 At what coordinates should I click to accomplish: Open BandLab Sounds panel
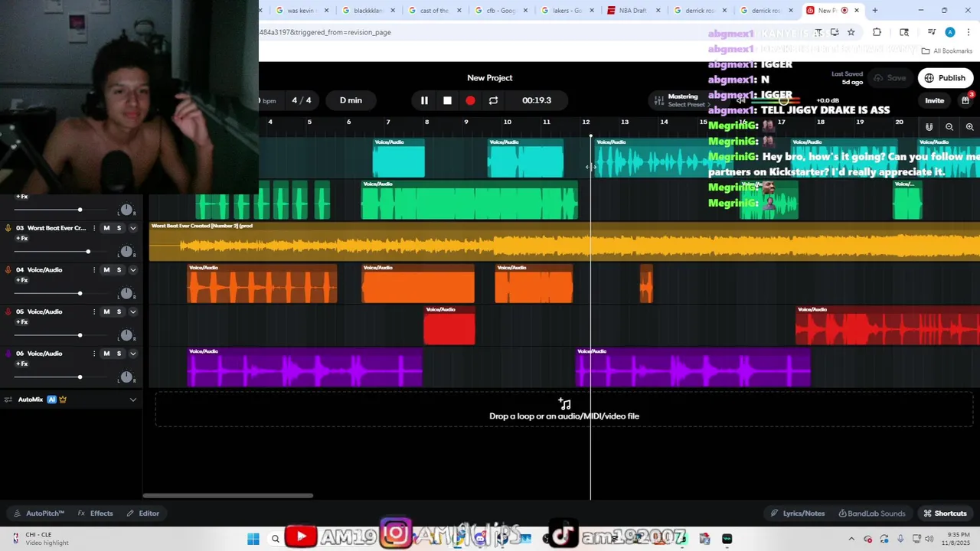(871, 514)
